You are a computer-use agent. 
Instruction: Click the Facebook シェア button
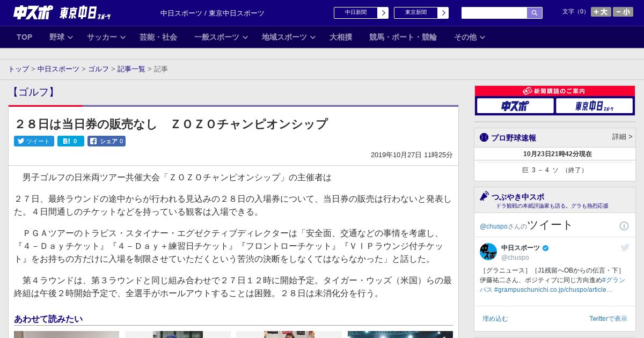(x=107, y=141)
